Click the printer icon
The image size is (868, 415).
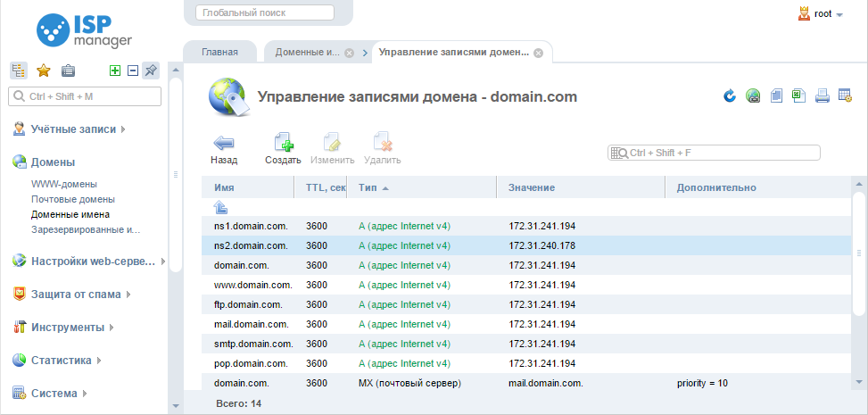click(x=823, y=96)
